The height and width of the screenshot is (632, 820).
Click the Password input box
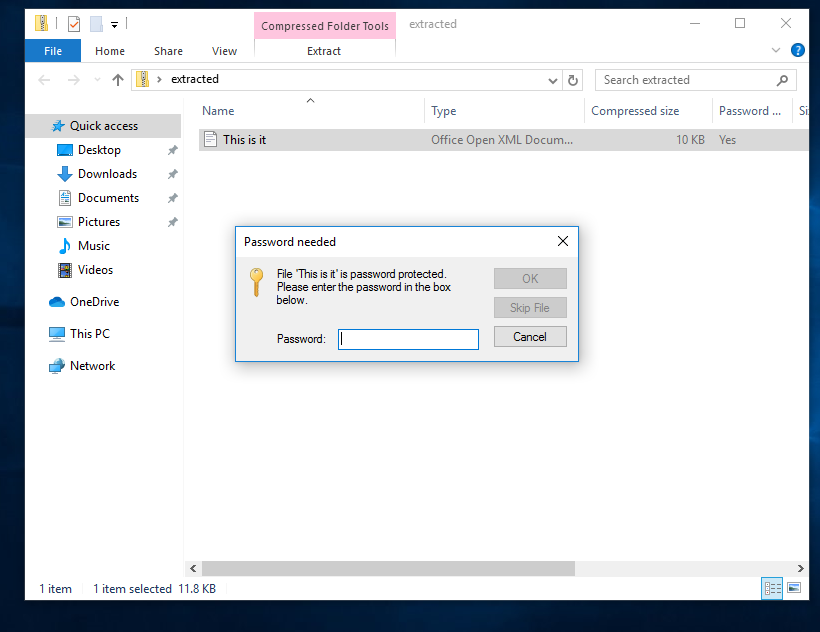point(408,339)
